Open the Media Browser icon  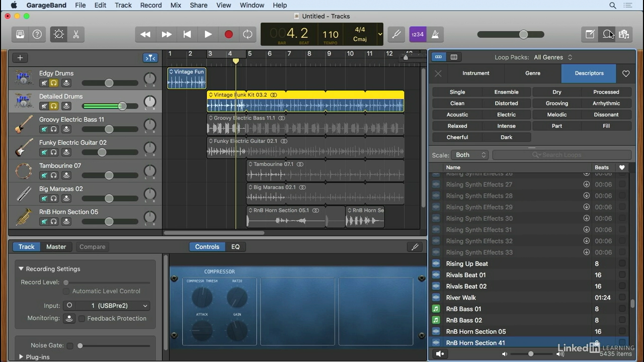(624, 34)
